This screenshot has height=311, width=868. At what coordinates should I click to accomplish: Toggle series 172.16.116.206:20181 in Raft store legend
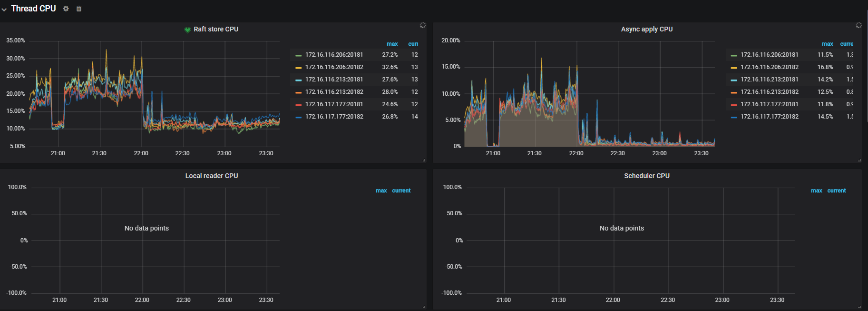coord(334,55)
